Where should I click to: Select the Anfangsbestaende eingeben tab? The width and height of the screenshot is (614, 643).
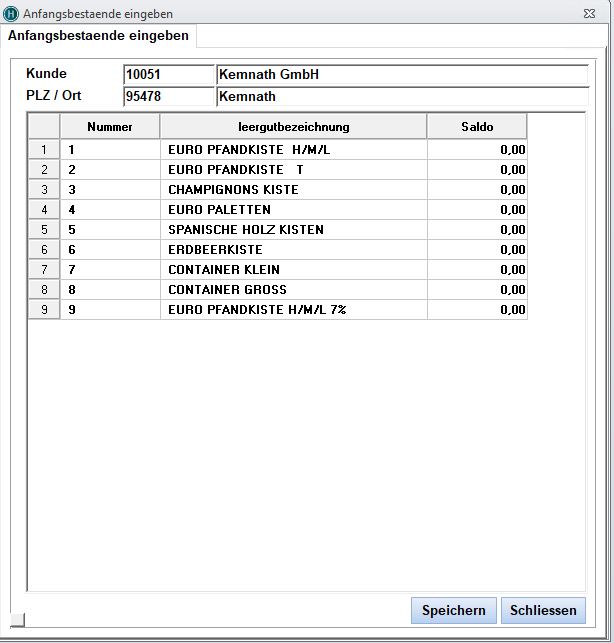tap(99, 36)
